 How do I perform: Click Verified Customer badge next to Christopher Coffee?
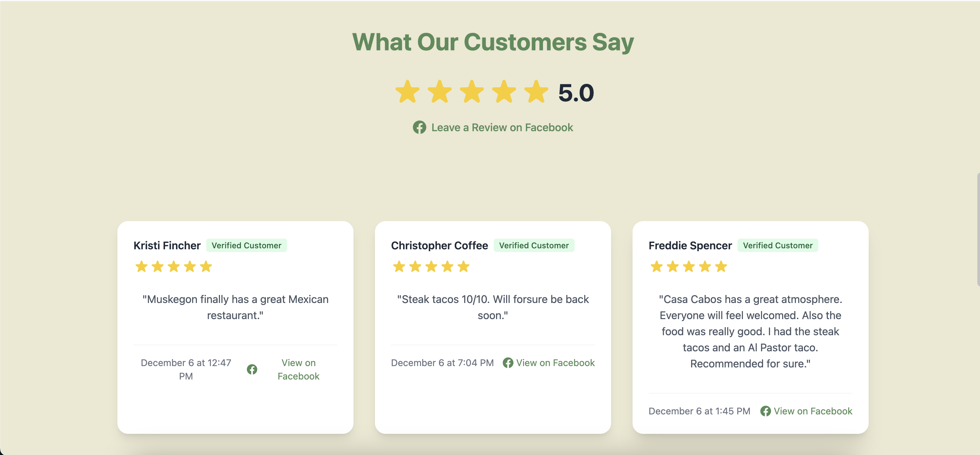(534, 246)
